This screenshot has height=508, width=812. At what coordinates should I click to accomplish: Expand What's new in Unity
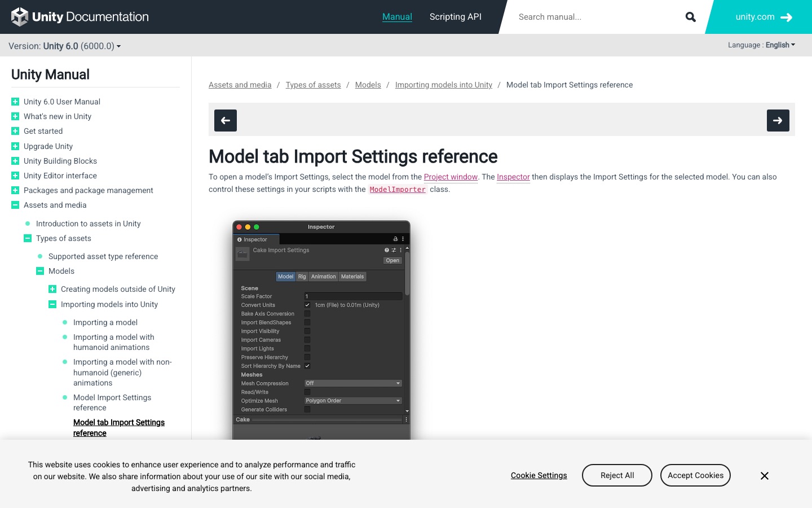15,116
